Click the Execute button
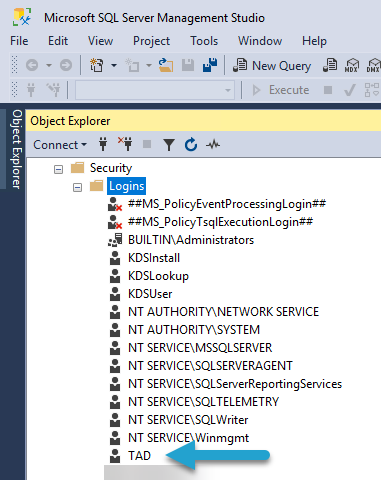The width and height of the screenshot is (381, 480). click(x=281, y=90)
